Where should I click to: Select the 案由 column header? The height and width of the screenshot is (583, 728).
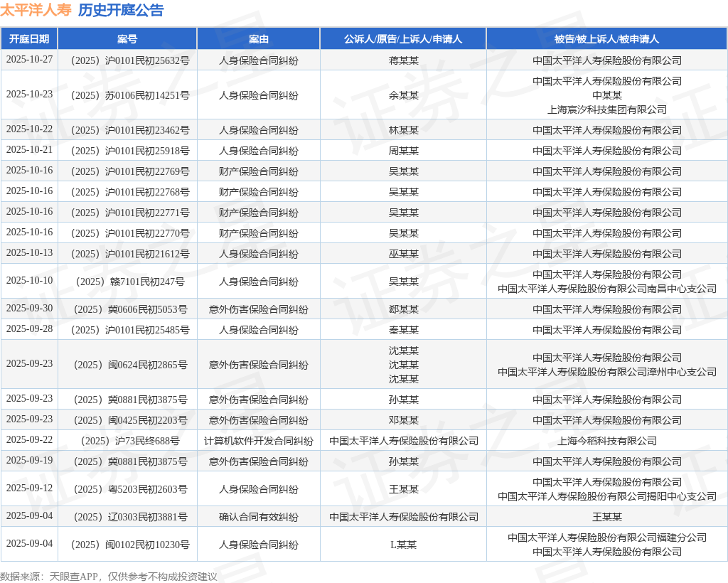click(259, 39)
